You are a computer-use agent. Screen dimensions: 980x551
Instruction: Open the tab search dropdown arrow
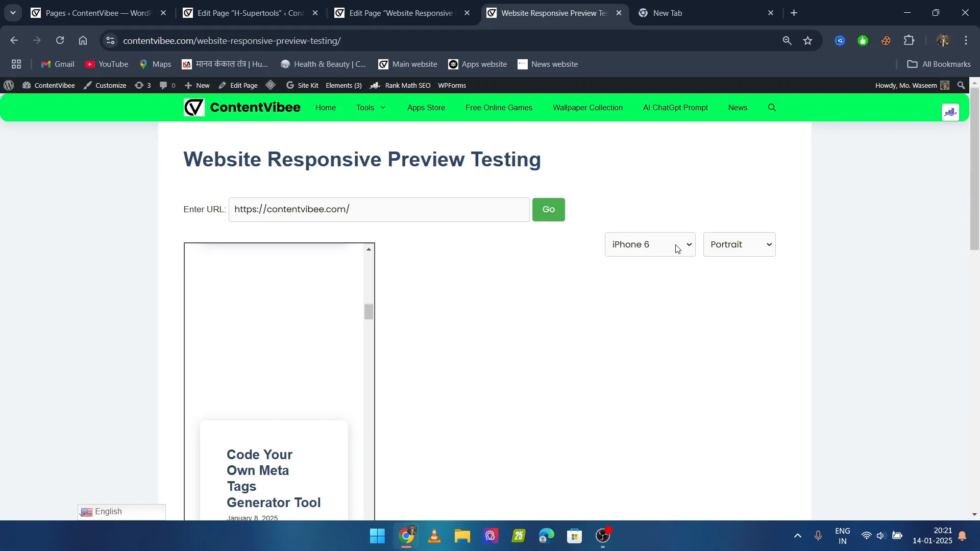click(x=13, y=13)
